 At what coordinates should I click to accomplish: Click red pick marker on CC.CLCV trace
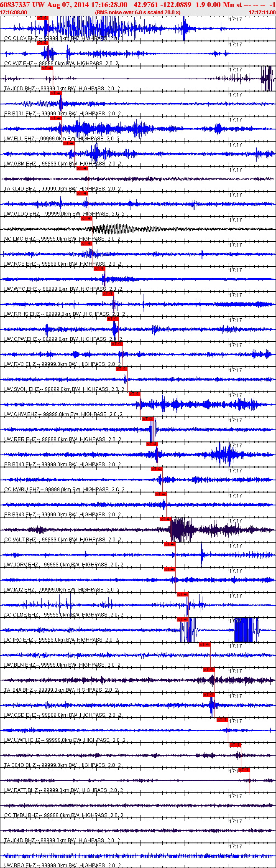point(43,18)
